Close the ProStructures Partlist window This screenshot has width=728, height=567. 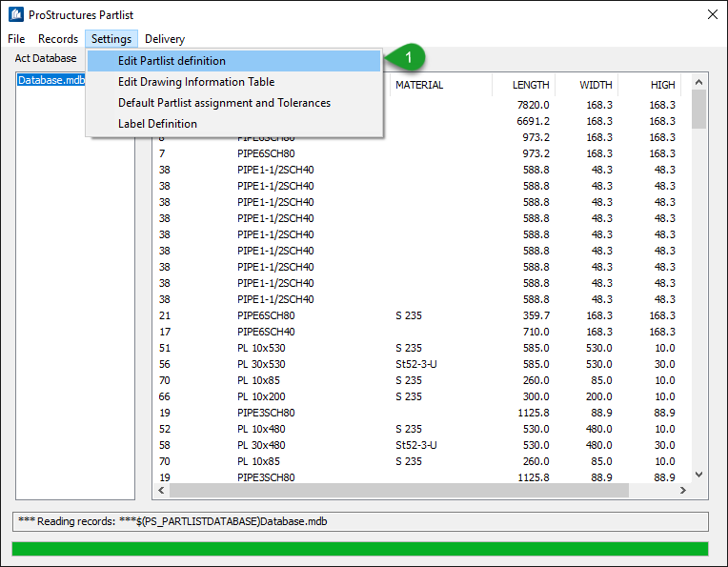pos(710,14)
